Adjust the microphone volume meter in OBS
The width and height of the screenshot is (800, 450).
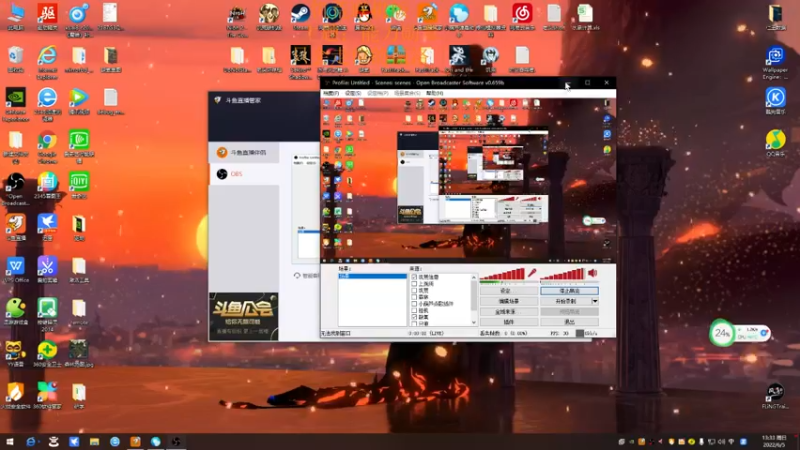(503, 274)
